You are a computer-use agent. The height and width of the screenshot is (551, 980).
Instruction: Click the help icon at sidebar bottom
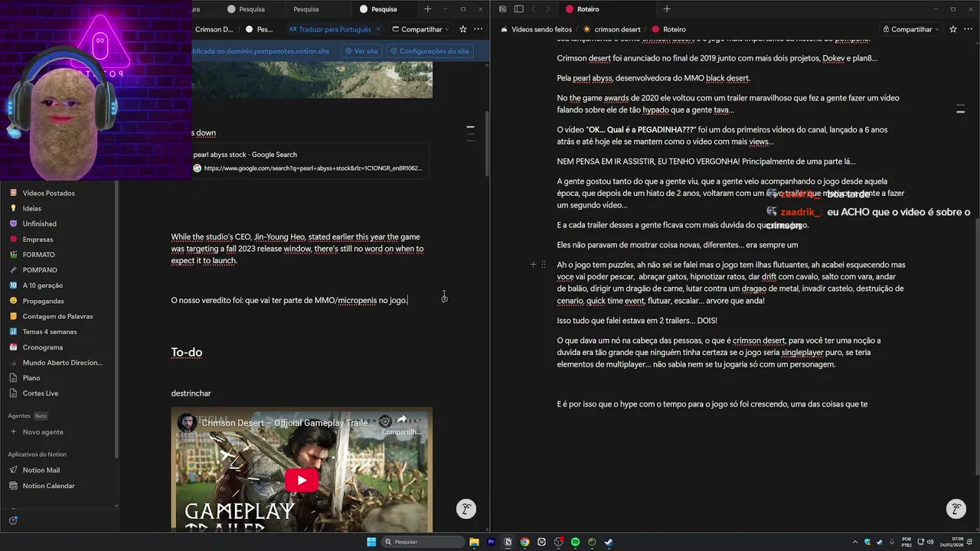(13, 520)
